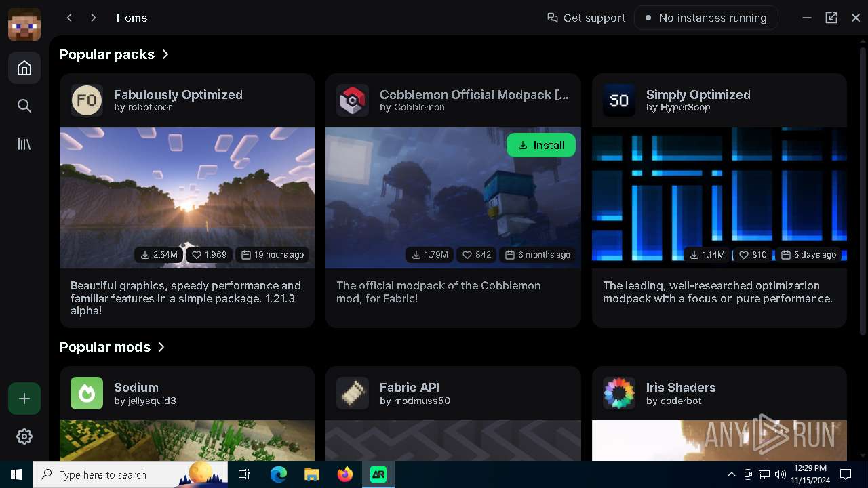Open the Sodium mod title
This screenshot has width=868, height=488.
(x=136, y=387)
